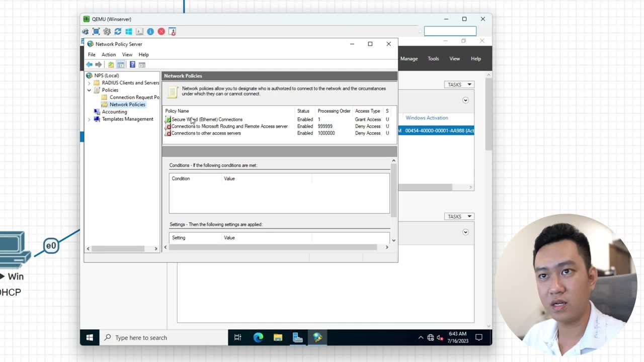Collapse lower Server Manager section chevron
This screenshot has height=362, width=644.
pyautogui.click(x=465, y=232)
